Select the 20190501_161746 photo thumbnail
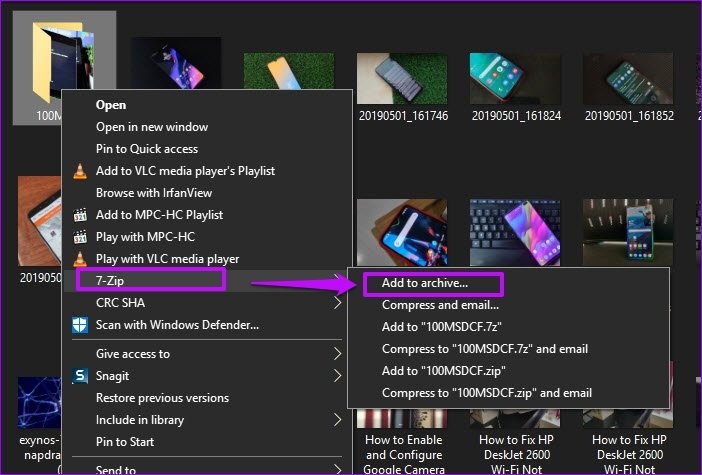The width and height of the screenshot is (702, 475). pos(402,78)
